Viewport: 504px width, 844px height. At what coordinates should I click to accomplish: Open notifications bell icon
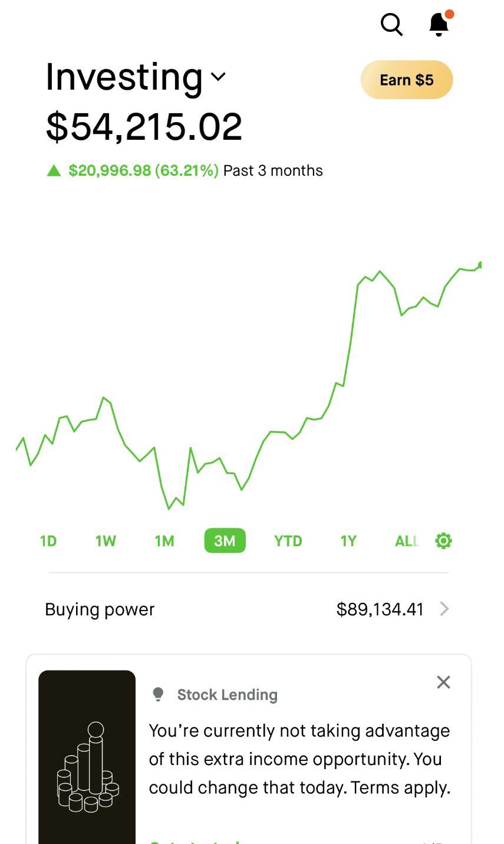pyautogui.click(x=440, y=24)
